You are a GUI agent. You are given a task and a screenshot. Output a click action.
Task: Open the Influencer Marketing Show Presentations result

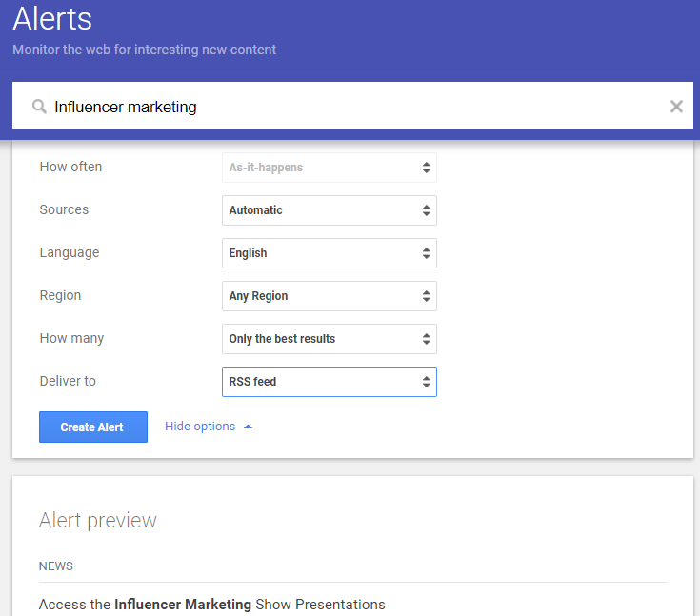211,605
